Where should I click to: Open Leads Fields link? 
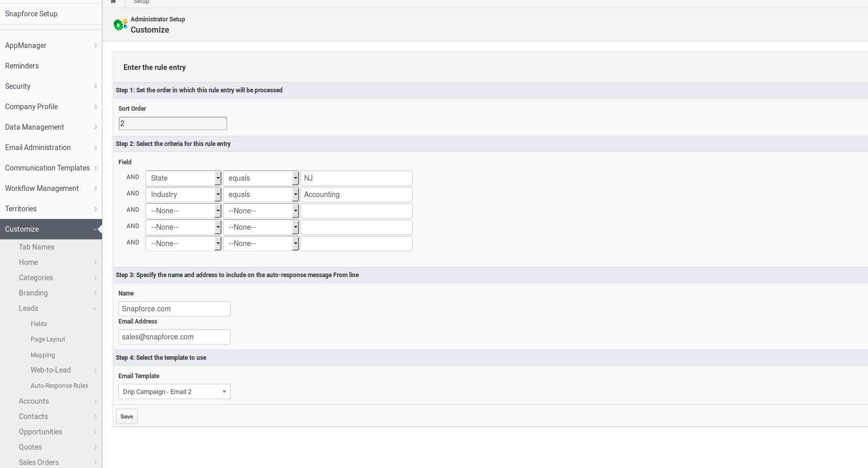point(39,324)
